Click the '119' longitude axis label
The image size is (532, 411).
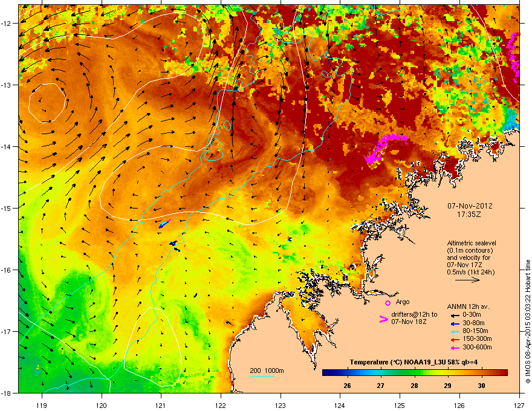click(42, 405)
